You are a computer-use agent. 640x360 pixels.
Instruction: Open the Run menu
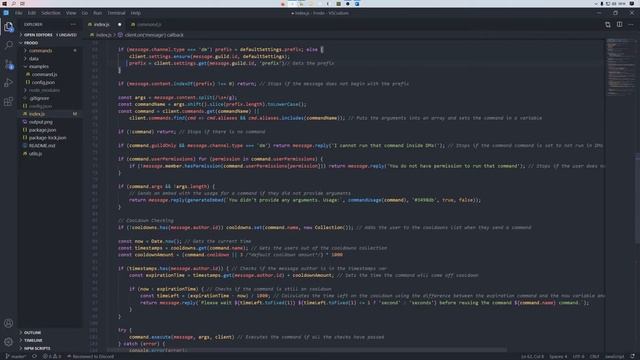click(97, 13)
